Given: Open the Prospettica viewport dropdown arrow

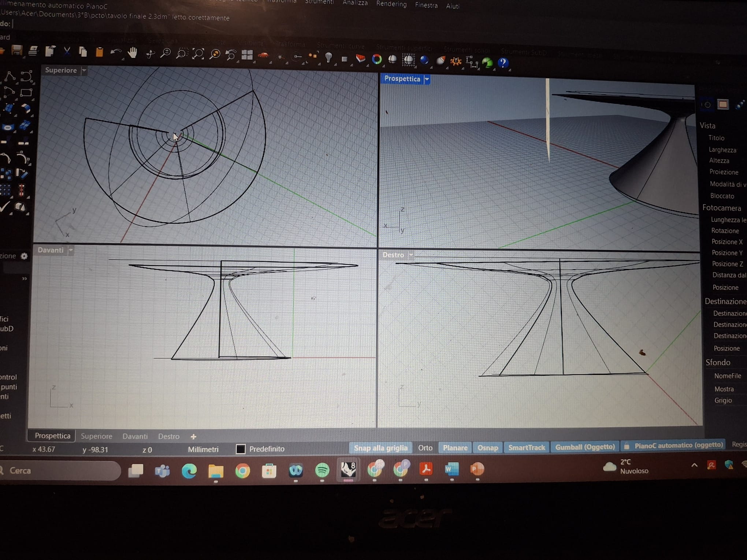Looking at the screenshot, I should pyautogui.click(x=427, y=79).
